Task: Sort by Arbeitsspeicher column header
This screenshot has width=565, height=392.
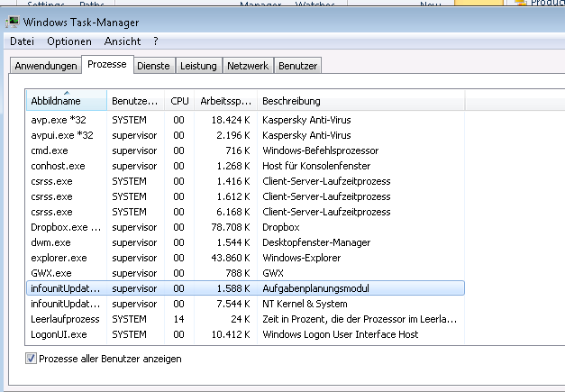Action: tap(225, 101)
